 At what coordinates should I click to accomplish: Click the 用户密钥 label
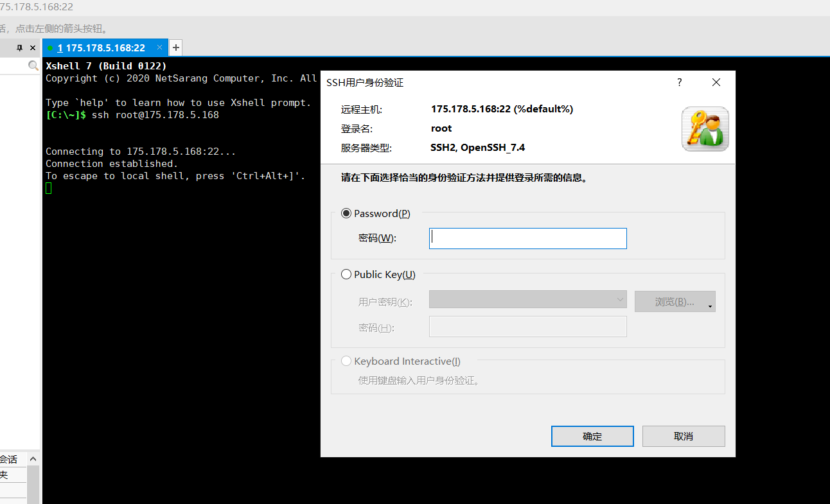click(x=385, y=302)
